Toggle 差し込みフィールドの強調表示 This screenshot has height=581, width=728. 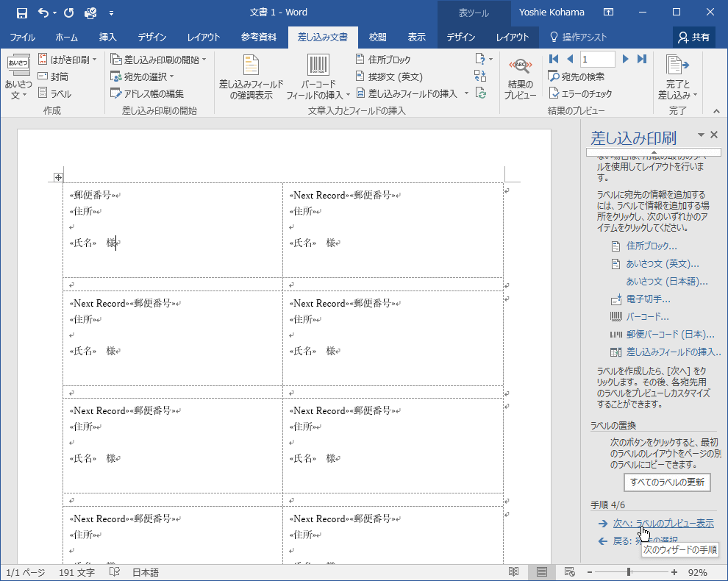click(251, 76)
